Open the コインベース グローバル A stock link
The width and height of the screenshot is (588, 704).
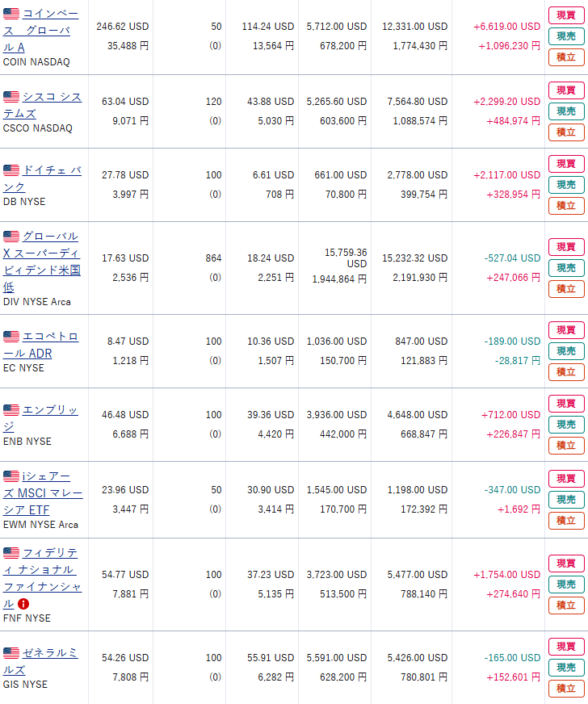[x=40, y=31]
